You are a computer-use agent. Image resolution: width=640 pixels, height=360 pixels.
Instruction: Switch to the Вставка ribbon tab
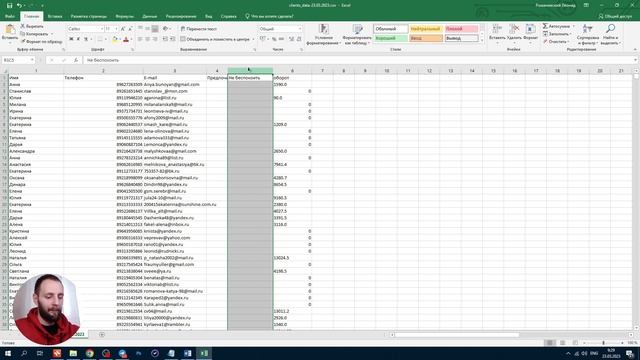point(55,16)
